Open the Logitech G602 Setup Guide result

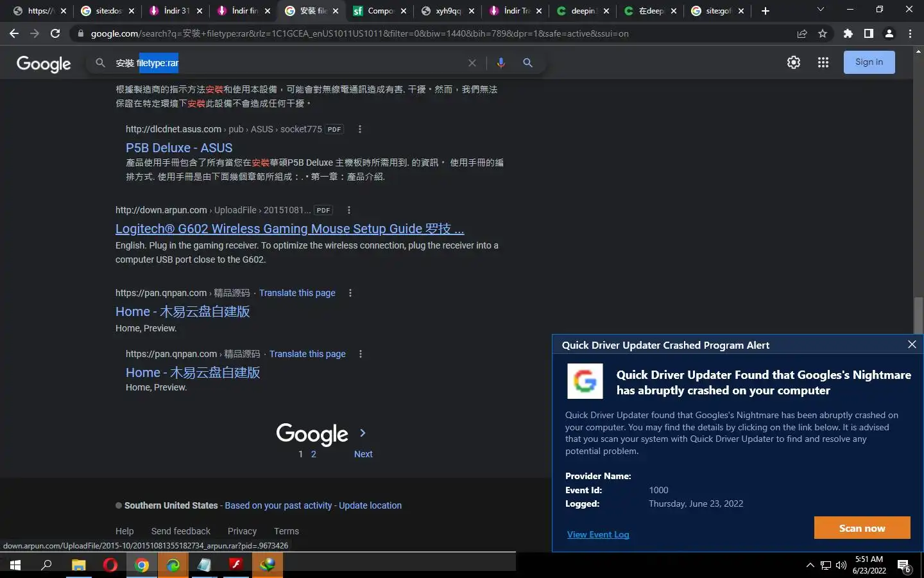pyautogui.click(x=289, y=229)
